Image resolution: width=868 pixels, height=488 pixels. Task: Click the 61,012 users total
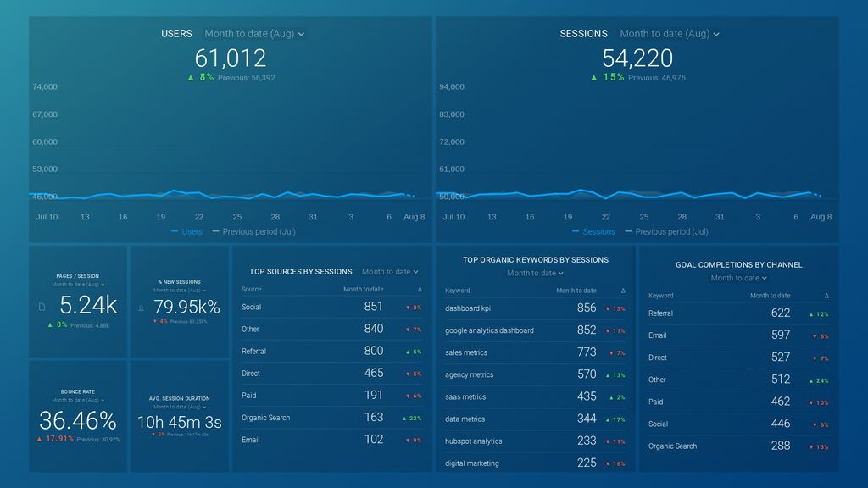coord(231,58)
